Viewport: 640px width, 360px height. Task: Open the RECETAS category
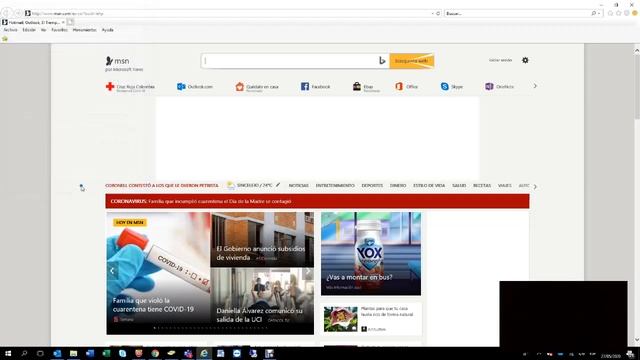(x=482, y=185)
